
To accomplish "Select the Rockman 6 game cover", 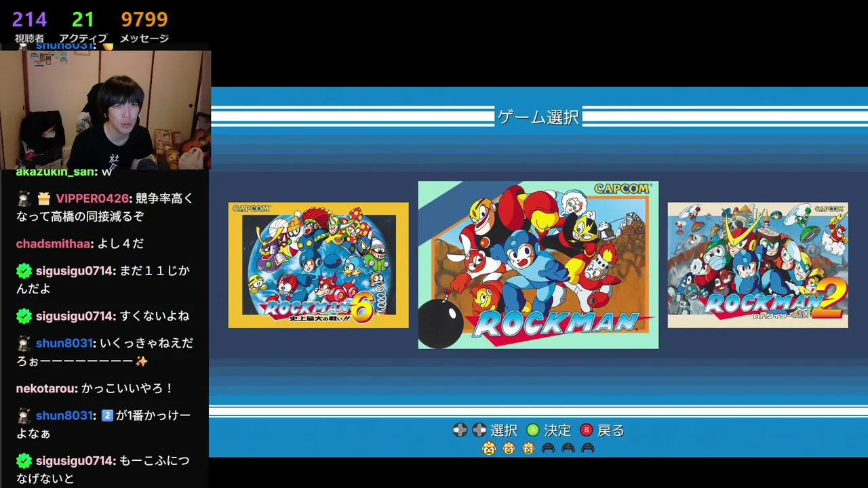I will point(318,265).
